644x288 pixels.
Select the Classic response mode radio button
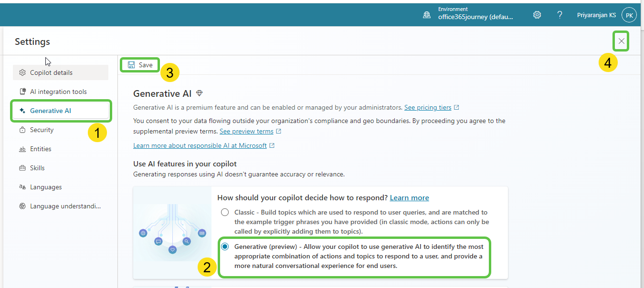(225, 212)
